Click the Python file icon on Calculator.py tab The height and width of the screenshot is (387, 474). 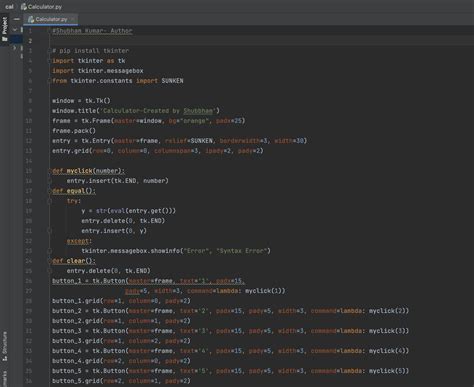(31, 19)
